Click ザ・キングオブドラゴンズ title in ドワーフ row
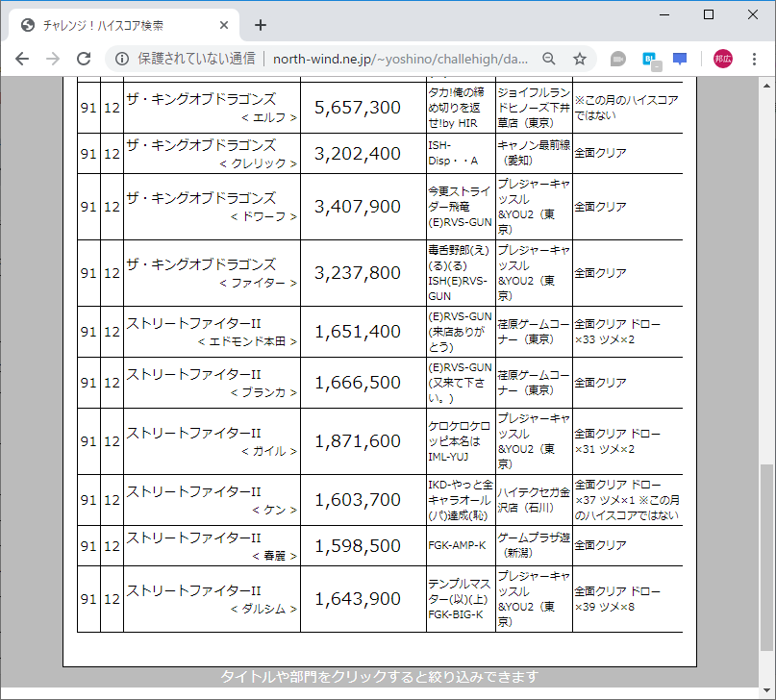 click(x=201, y=198)
